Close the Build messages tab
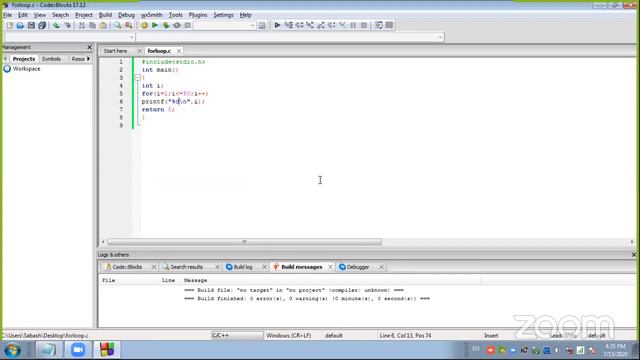640x360 pixels. [330, 267]
